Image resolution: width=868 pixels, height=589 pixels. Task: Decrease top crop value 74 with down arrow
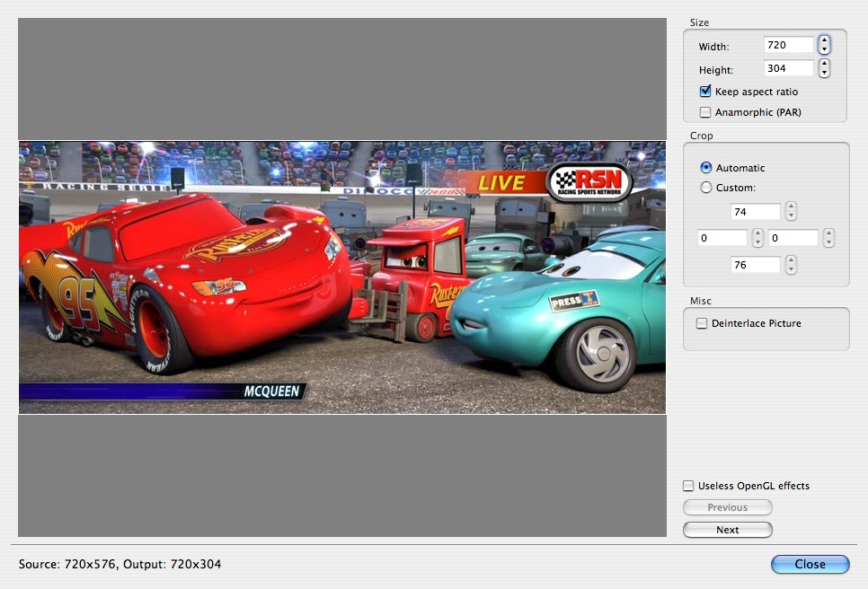pos(791,216)
